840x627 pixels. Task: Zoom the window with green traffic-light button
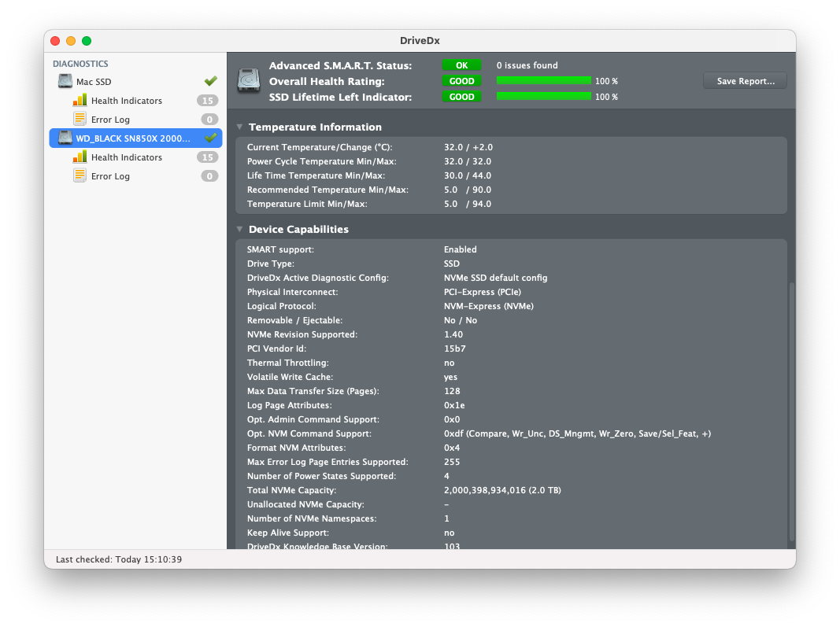point(87,41)
